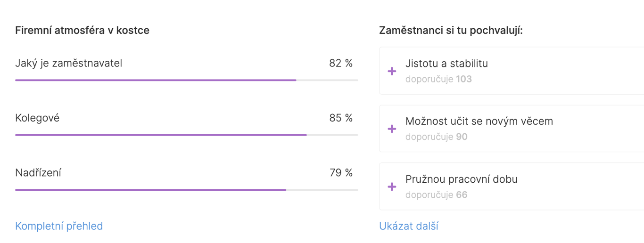Click the 79 % supervisors score
Viewport: 644px width, 243px height.
tap(341, 173)
